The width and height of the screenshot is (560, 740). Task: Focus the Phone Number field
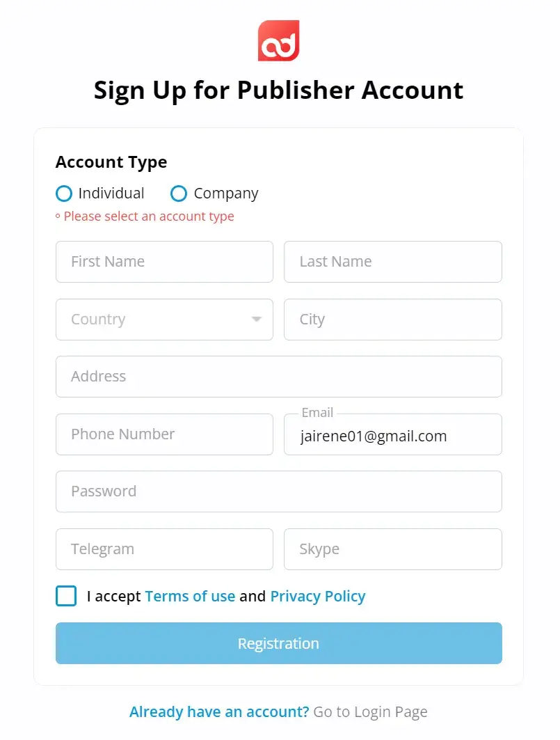click(x=164, y=434)
